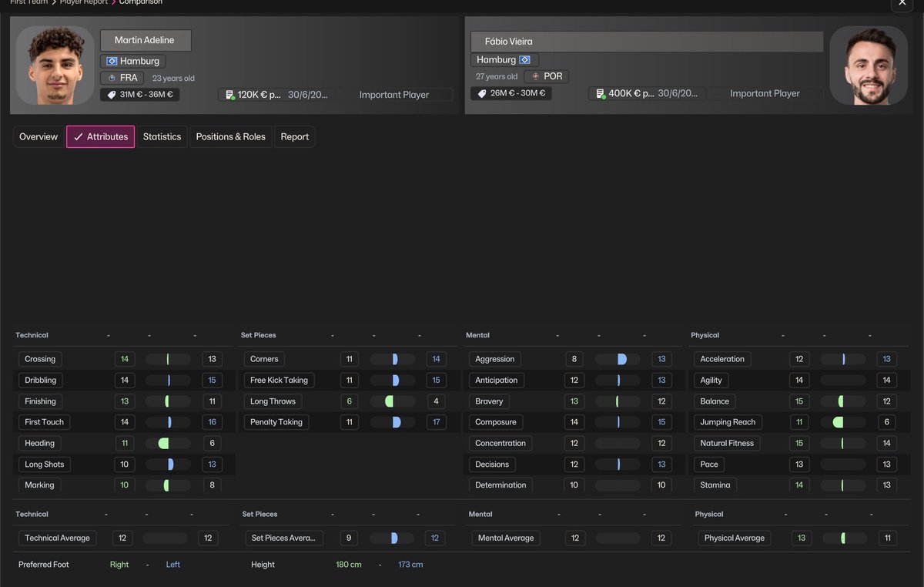Screen dimensions: 924x587
Task: Select the Jumping Reach attribute label
Action: pos(728,422)
